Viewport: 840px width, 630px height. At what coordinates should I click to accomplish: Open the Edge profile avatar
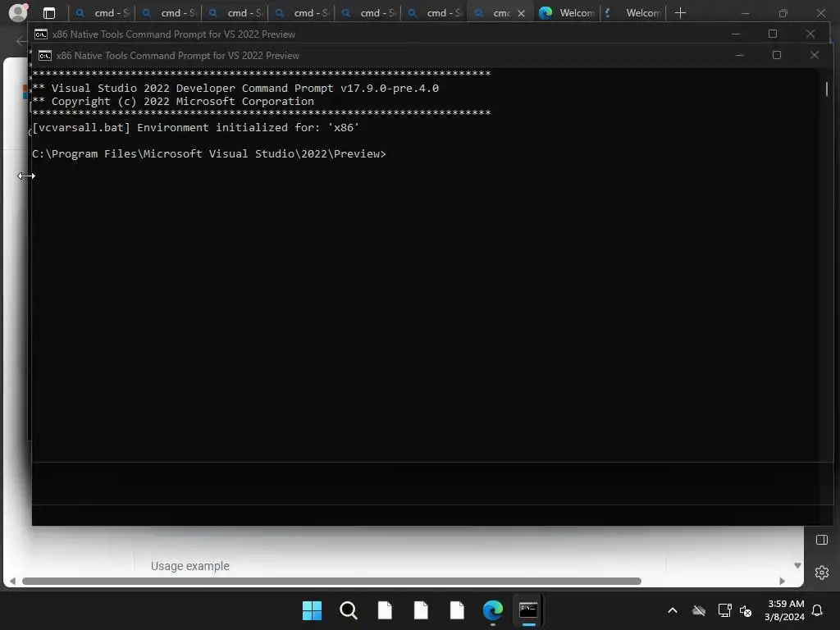point(18,12)
